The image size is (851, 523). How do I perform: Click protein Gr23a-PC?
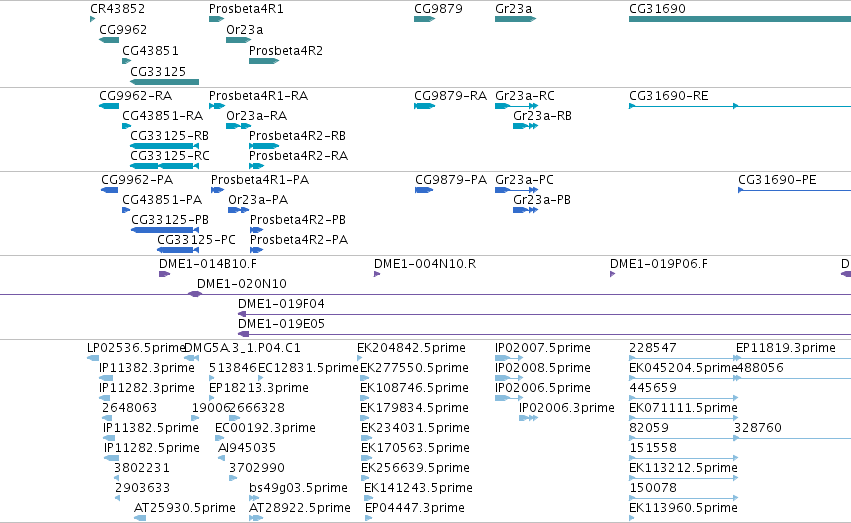(516, 190)
